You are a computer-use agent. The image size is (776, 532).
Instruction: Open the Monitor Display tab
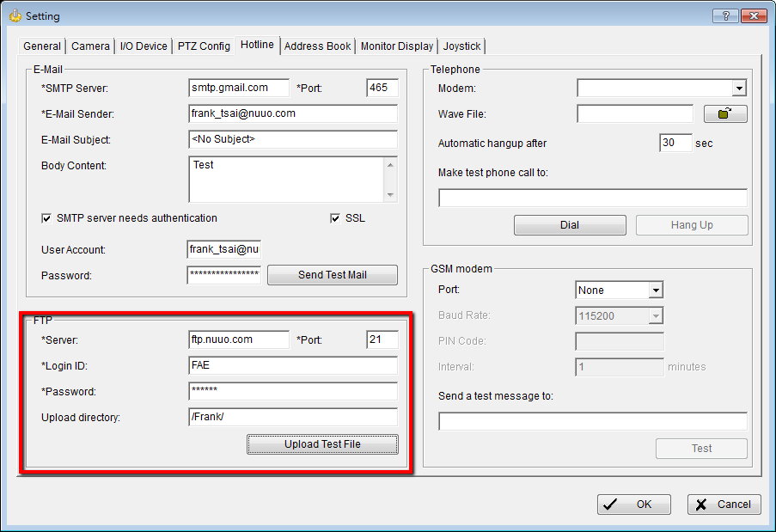[397, 46]
